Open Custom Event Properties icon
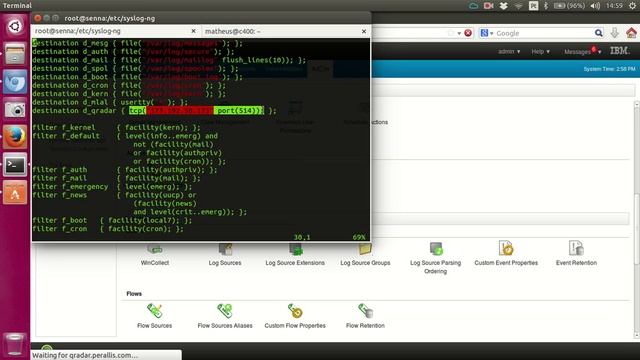 pyautogui.click(x=506, y=248)
